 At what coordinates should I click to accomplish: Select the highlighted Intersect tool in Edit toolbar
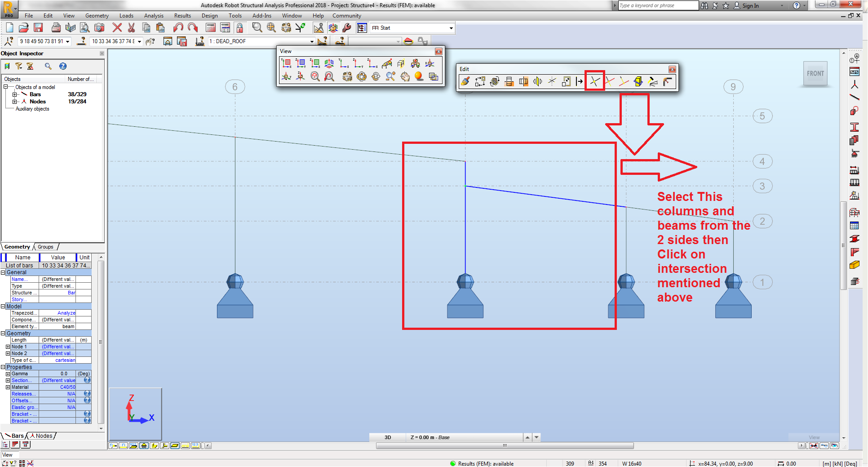click(595, 81)
